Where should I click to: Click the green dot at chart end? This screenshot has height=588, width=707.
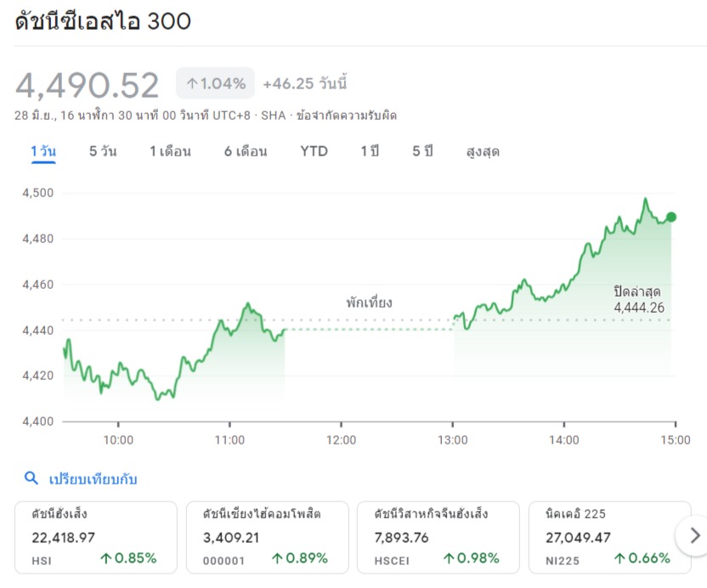[671, 218]
